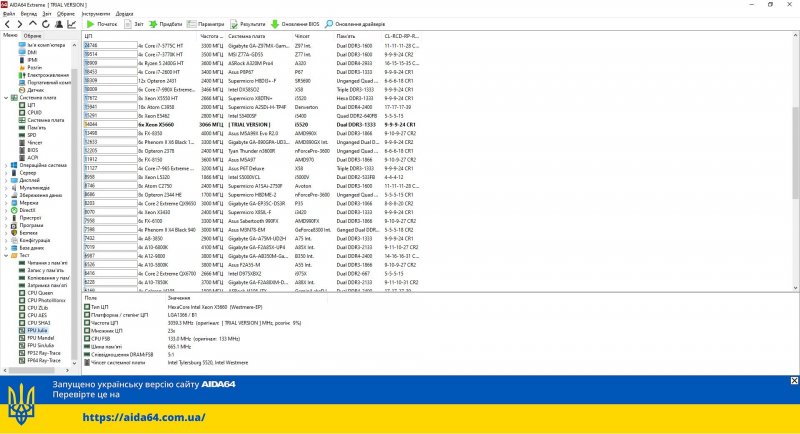Open the Файл menu
800x434 pixels.
point(8,13)
